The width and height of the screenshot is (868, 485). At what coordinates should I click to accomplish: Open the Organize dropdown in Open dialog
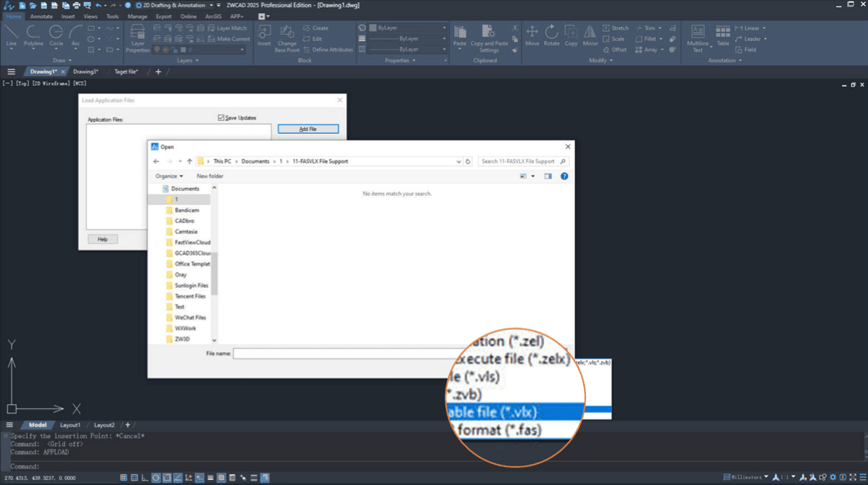point(169,176)
